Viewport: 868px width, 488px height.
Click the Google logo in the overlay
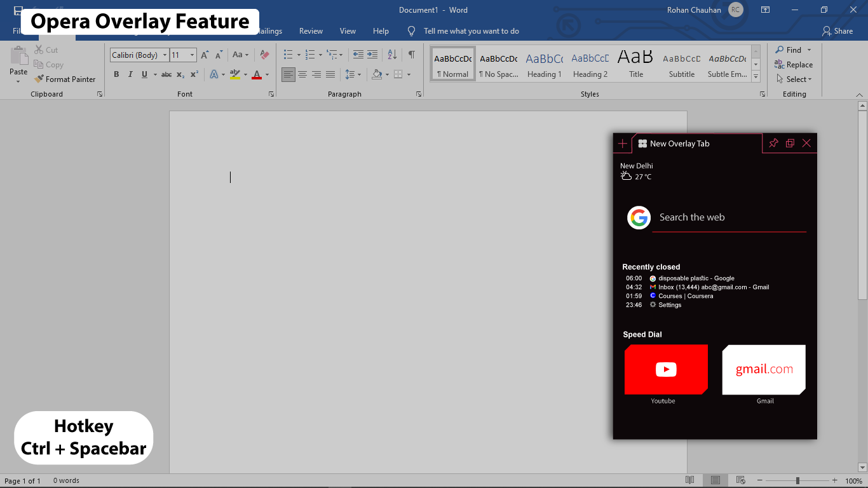639,217
